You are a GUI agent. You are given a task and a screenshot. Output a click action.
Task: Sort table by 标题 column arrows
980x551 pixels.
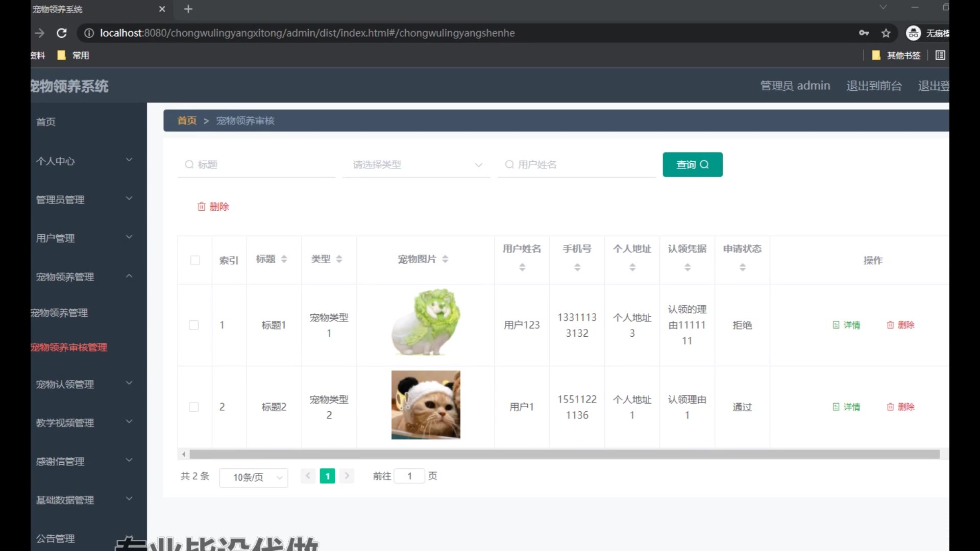point(284,259)
